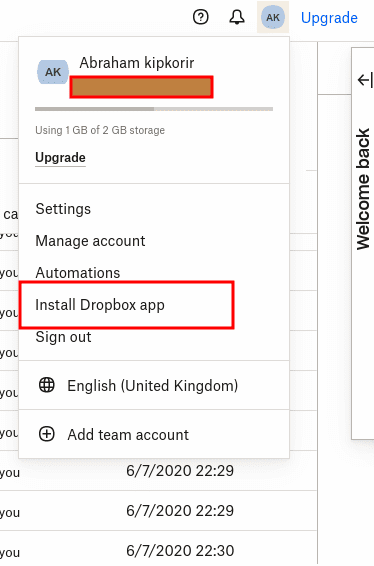Open Automations from the menu

click(78, 273)
